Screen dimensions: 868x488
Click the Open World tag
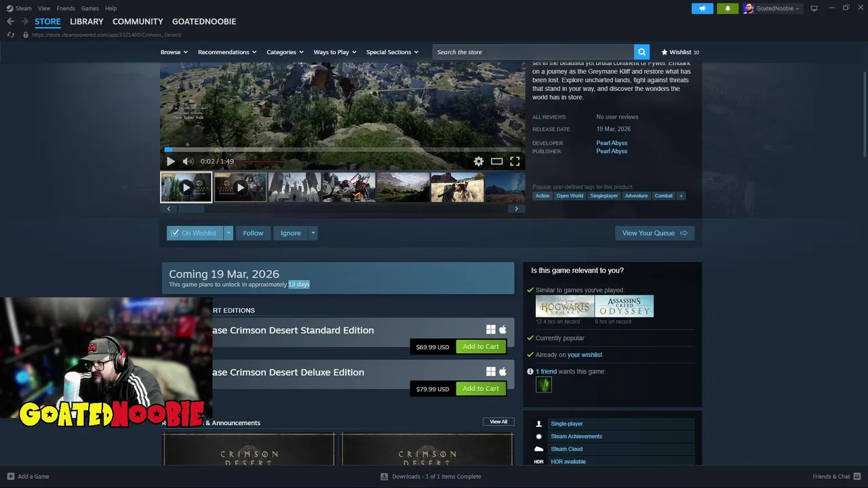point(570,196)
